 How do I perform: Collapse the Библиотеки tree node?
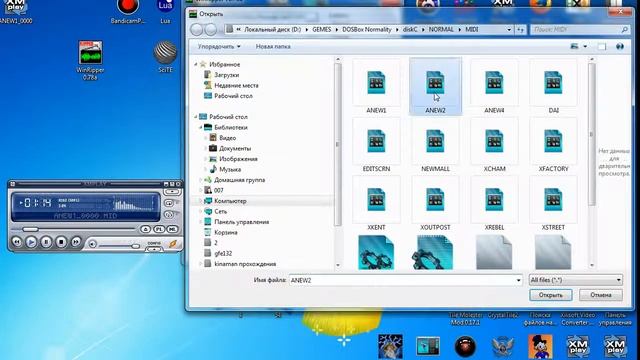point(201,127)
